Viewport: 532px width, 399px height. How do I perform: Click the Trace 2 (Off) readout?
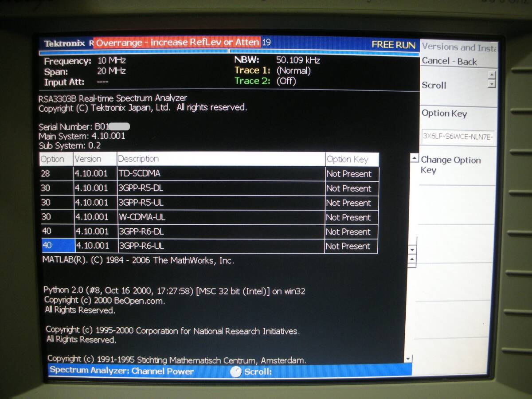(x=265, y=81)
